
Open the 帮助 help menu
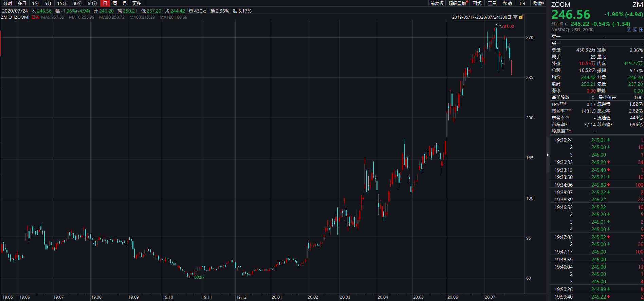508,3
